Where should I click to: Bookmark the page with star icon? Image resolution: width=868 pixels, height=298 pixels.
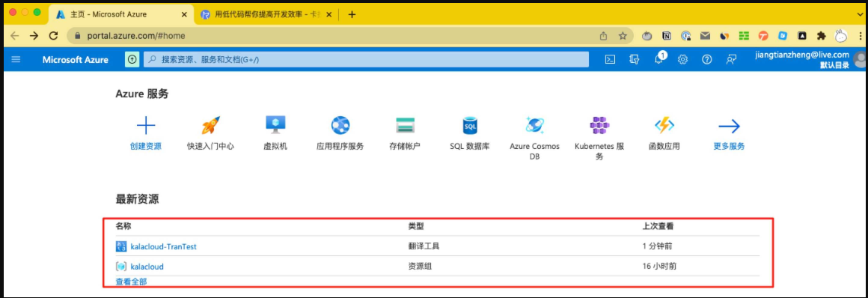tap(623, 36)
